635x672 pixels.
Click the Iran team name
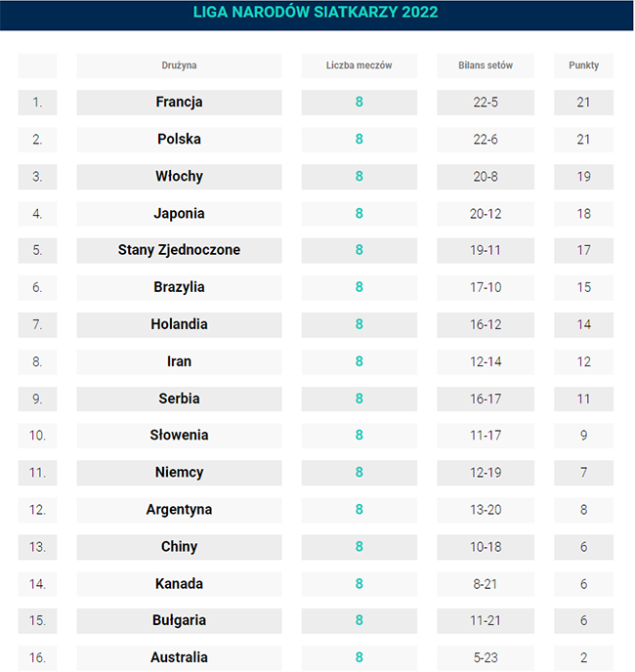tap(179, 361)
